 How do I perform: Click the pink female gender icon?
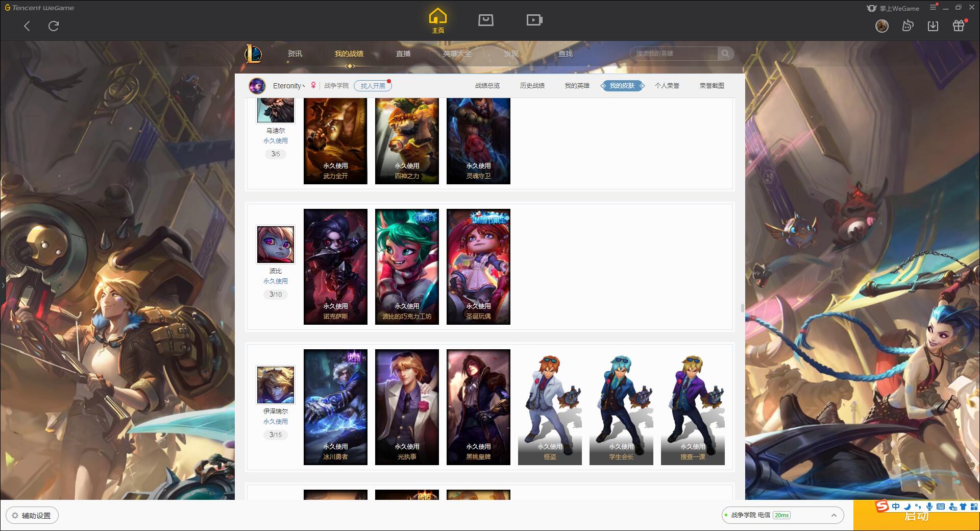tap(313, 85)
